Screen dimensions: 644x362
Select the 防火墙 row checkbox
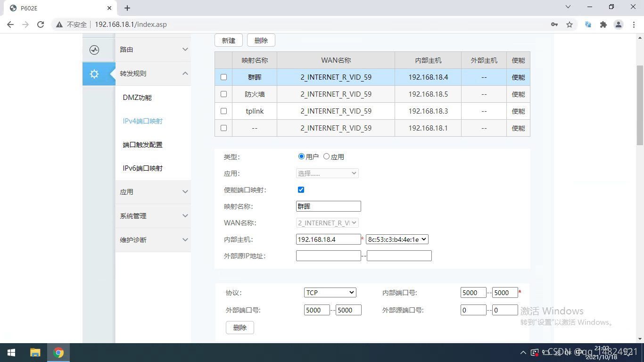(x=223, y=94)
